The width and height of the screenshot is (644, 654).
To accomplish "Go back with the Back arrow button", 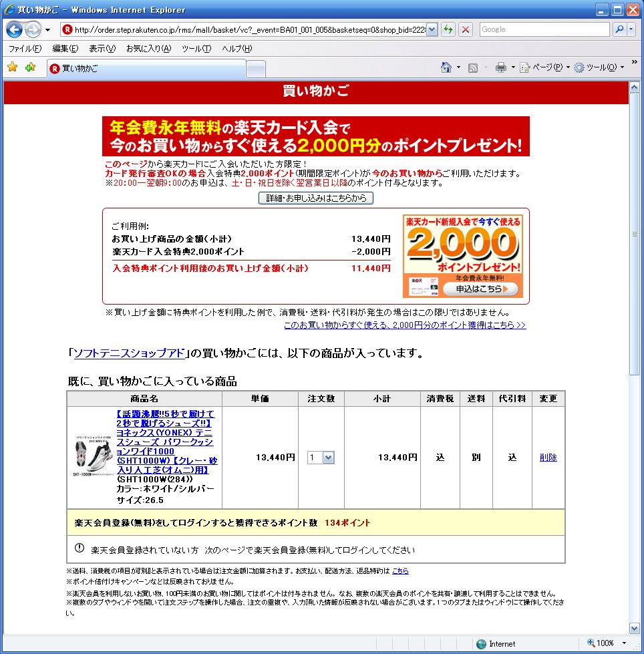I will 15,29.
